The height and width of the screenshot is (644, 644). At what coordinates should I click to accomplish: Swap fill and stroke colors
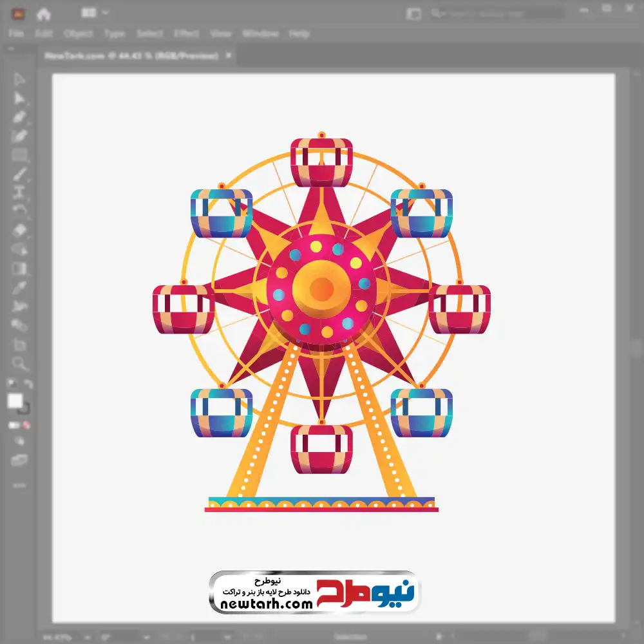28,384
